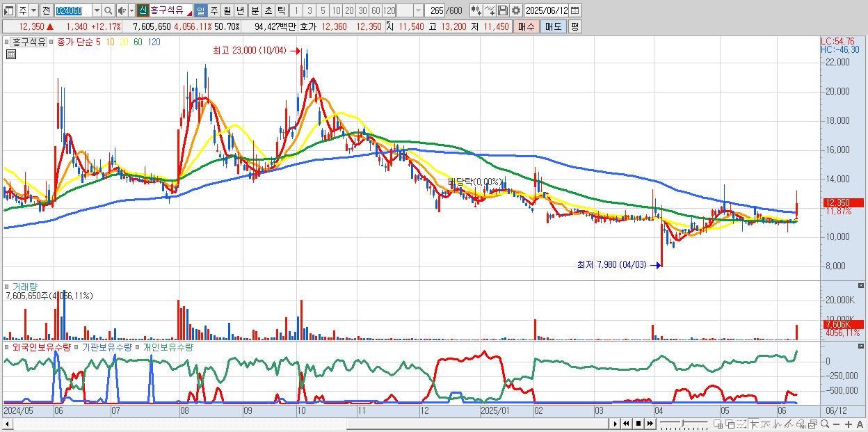The height and width of the screenshot is (432, 868).
Task: Open the calendar date picker icon
Action: click(574, 10)
